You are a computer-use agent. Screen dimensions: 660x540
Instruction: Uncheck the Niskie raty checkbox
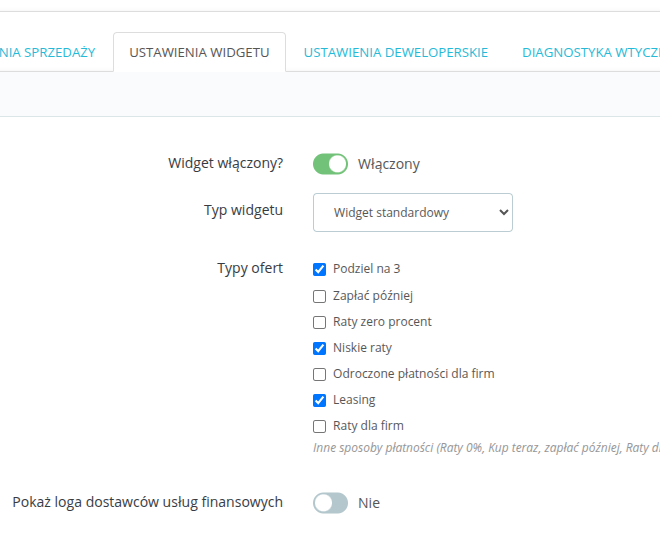click(x=320, y=348)
